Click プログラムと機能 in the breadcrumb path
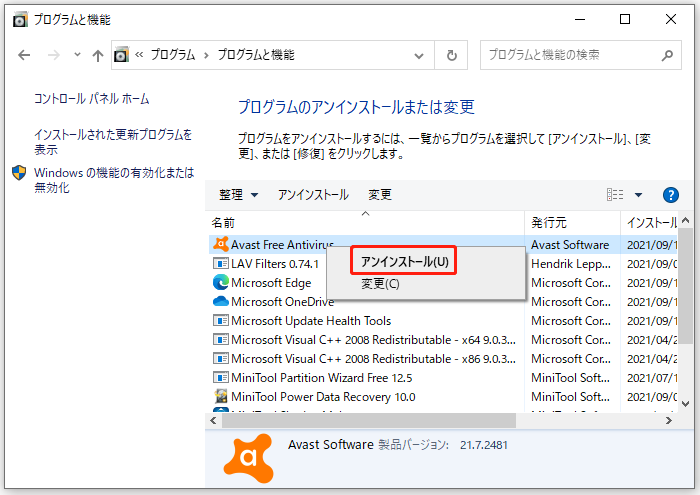Viewport: 700px width, 495px height. coord(256,55)
